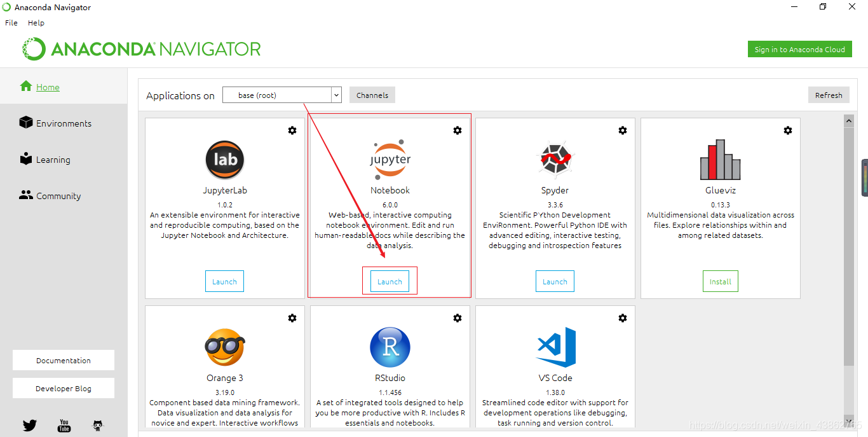868x437 pixels.
Task: Click the Spyder app logo
Action: click(x=555, y=160)
